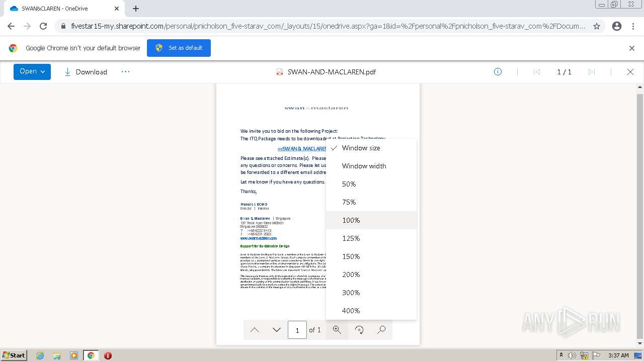Open the SWAN & MACLAREN document link

pyautogui.click(x=302, y=149)
